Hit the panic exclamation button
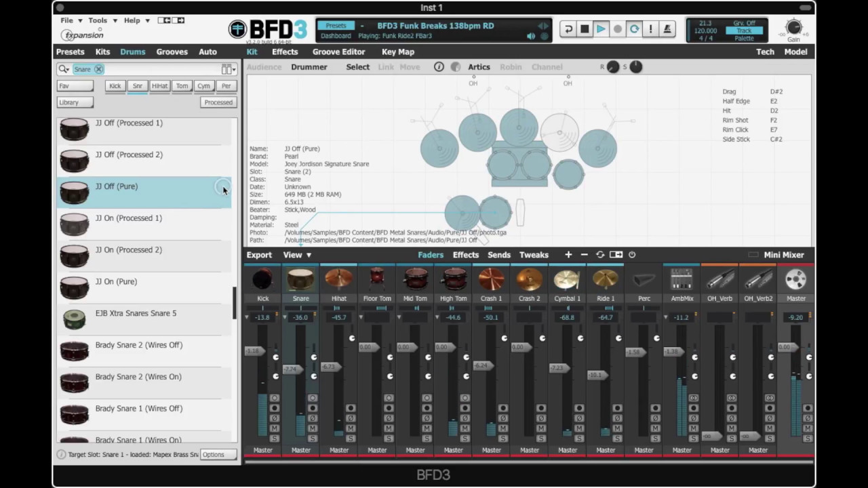 coord(651,29)
